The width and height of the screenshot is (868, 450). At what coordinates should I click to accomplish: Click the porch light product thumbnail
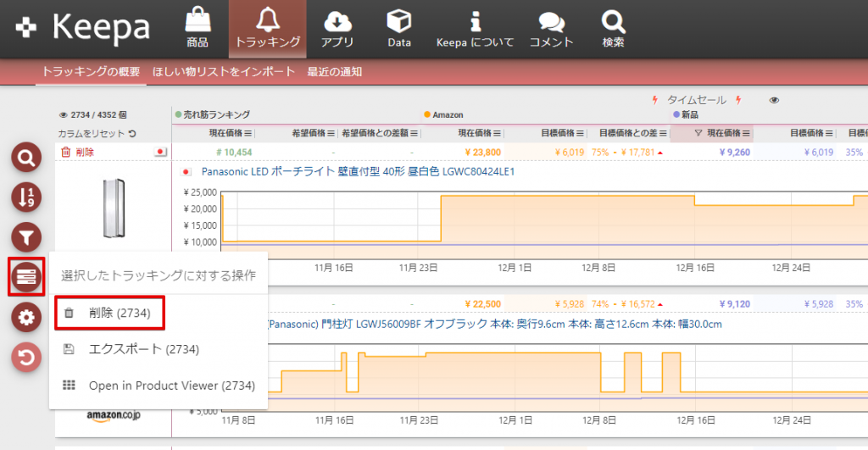[x=113, y=210]
